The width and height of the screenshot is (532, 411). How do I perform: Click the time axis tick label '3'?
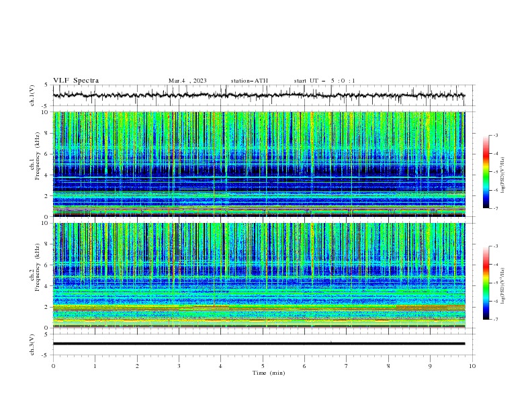179,366
